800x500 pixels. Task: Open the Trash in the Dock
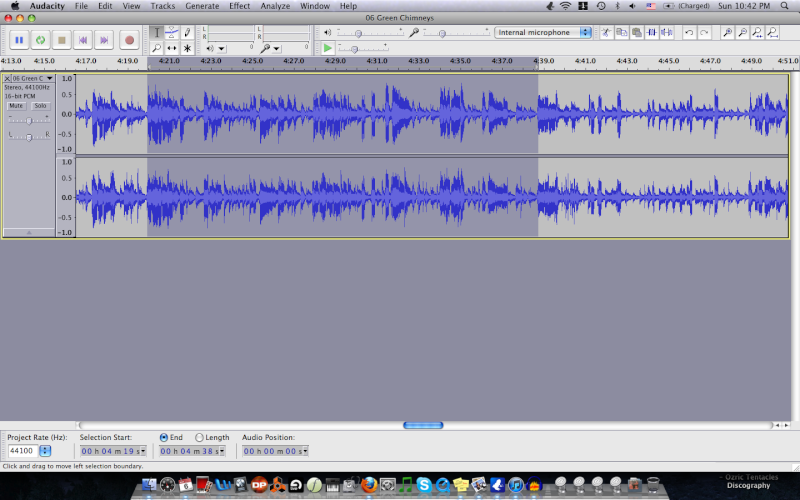pyautogui.click(x=653, y=484)
